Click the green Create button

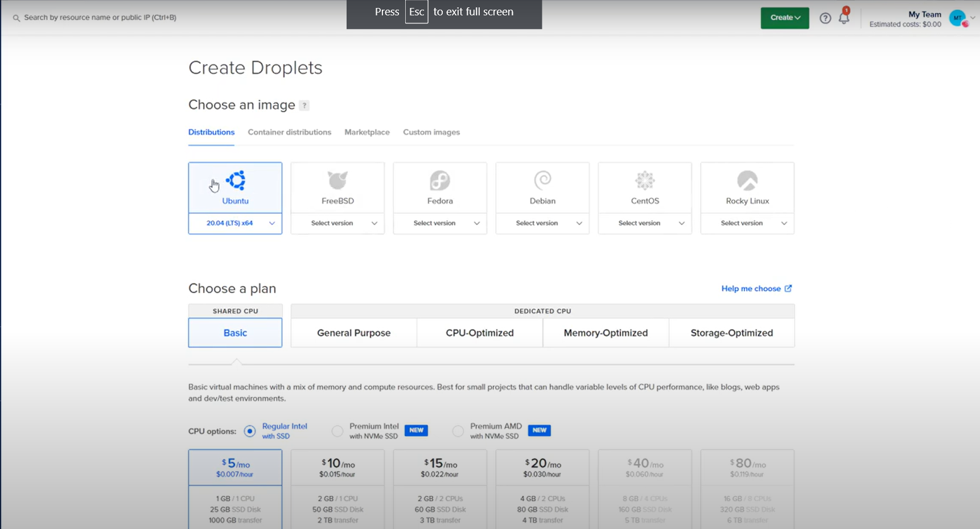[x=784, y=18]
